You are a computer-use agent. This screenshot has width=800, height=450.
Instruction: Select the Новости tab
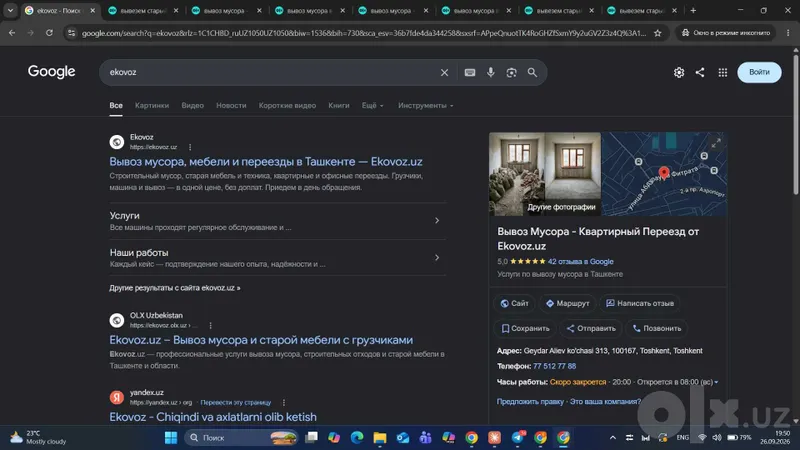pyautogui.click(x=231, y=106)
